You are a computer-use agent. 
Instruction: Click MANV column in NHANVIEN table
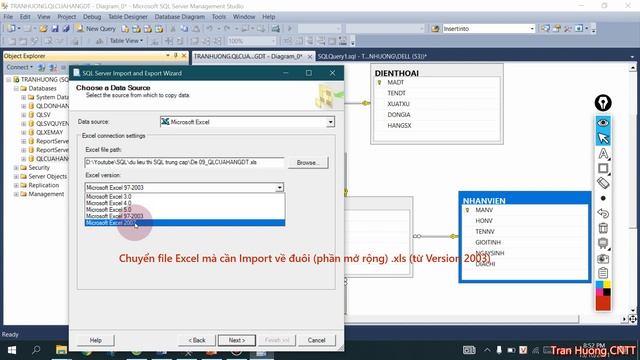484,210
